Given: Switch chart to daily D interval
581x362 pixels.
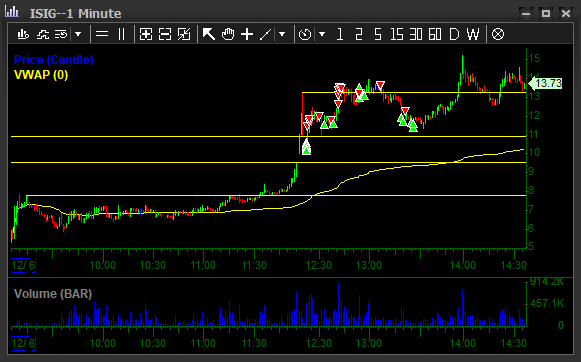Looking at the screenshot, I should click(x=454, y=34).
